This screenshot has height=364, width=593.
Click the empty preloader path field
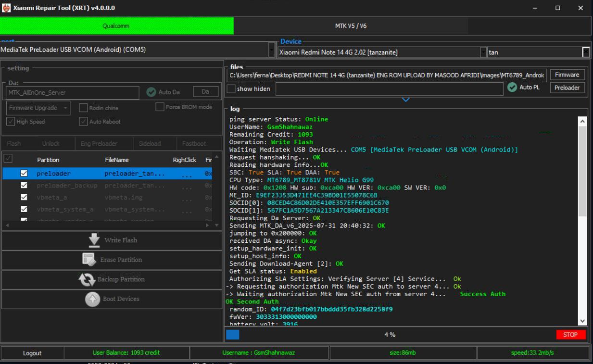tap(390, 88)
